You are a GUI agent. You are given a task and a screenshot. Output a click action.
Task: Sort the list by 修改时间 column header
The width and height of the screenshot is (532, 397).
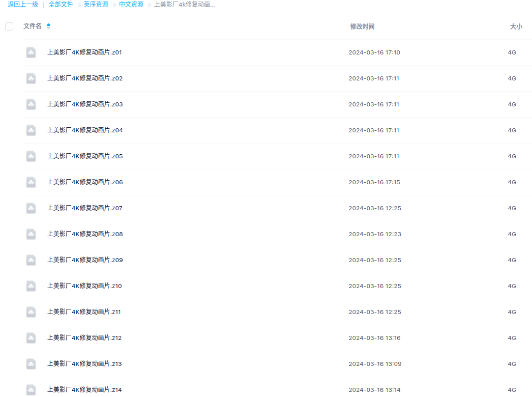[362, 26]
